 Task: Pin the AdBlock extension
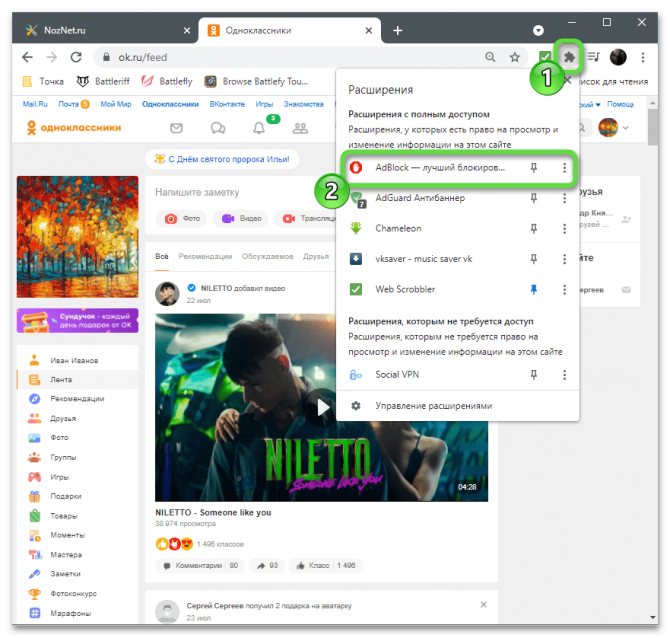coord(534,168)
